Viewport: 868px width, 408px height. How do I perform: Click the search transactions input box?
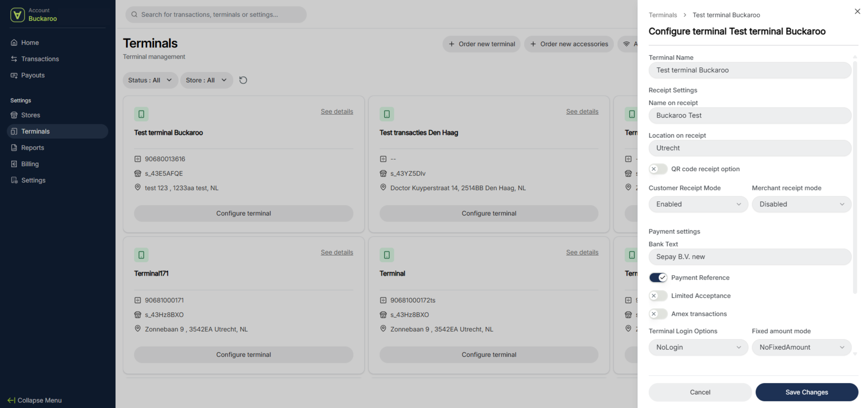pyautogui.click(x=216, y=15)
